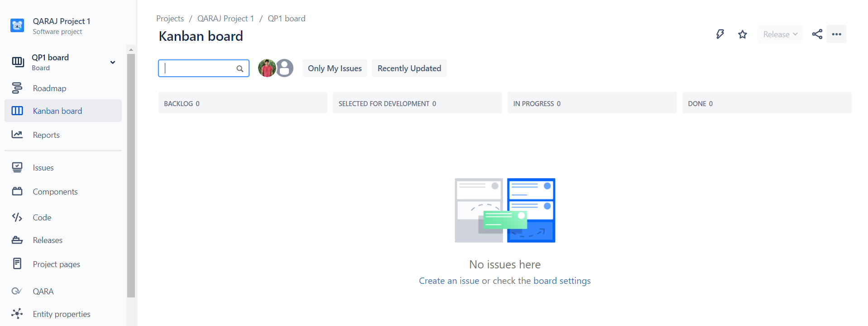Click the Projects breadcrumb link
The width and height of the screenshot is (868, 326).
(170, 18)
